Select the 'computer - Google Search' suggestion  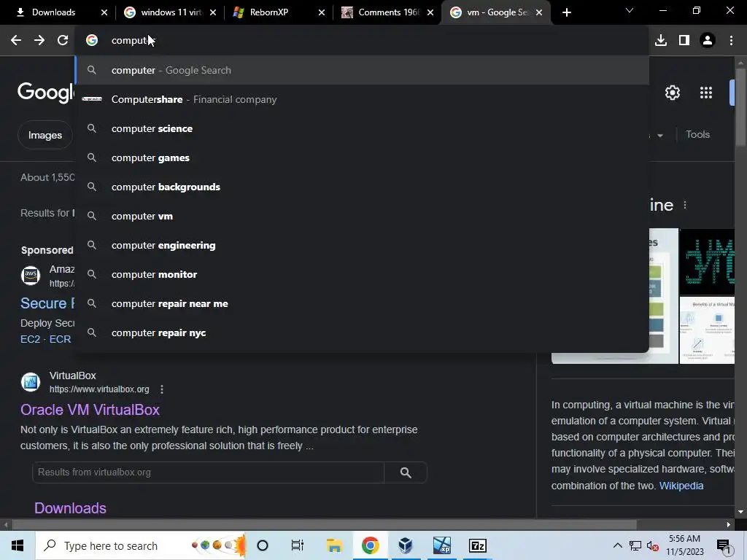point(362,70)
